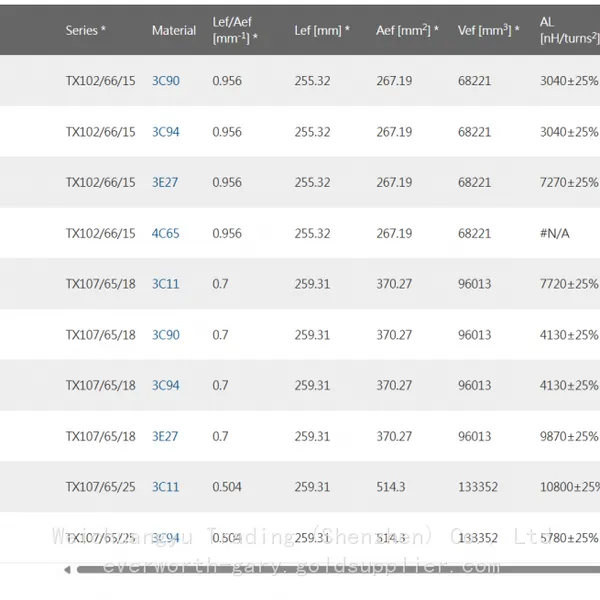The width and height of the screenshot is (600, 600).
Task: Open 3E27 material link for TX107/65/18
Action: 165,436
